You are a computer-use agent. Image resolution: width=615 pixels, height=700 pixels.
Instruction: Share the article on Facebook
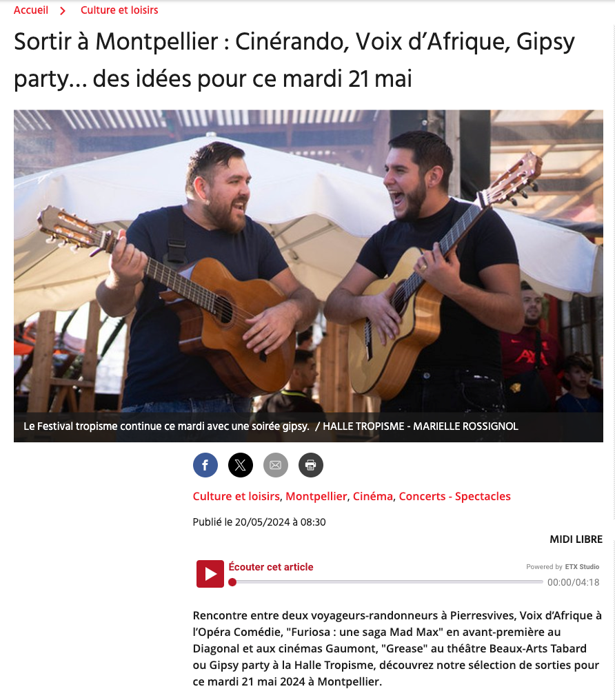click(x=205, y=465)
